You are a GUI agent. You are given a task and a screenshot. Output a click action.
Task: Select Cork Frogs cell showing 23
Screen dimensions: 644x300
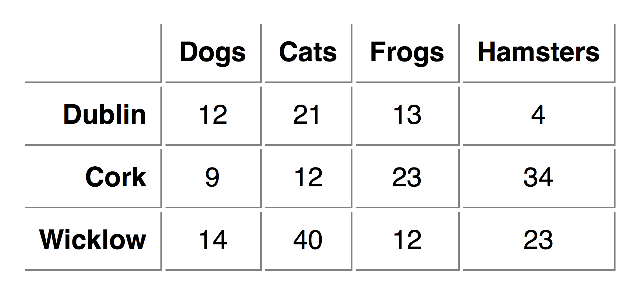tap(408, 178)
